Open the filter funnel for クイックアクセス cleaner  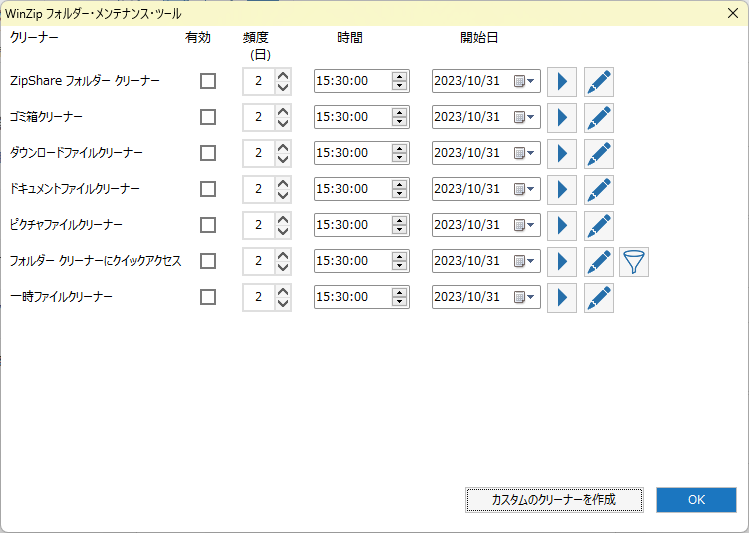pos(634,262)
